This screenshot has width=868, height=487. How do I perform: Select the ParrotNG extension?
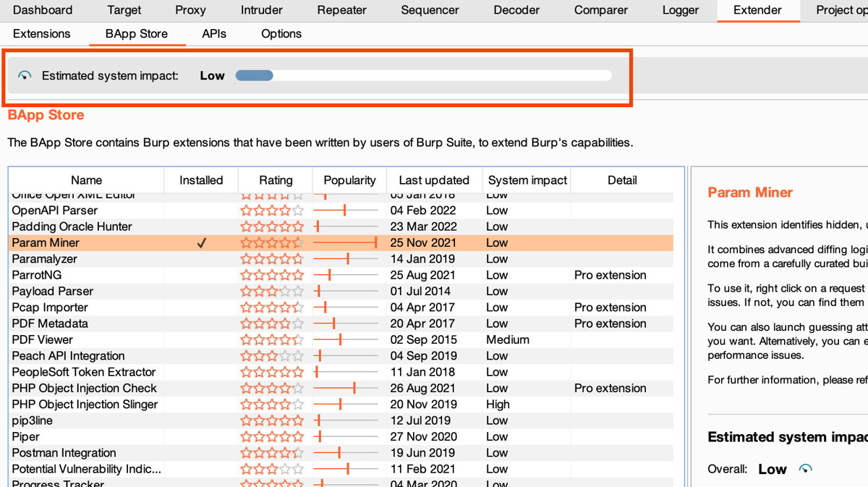[341, 275]
